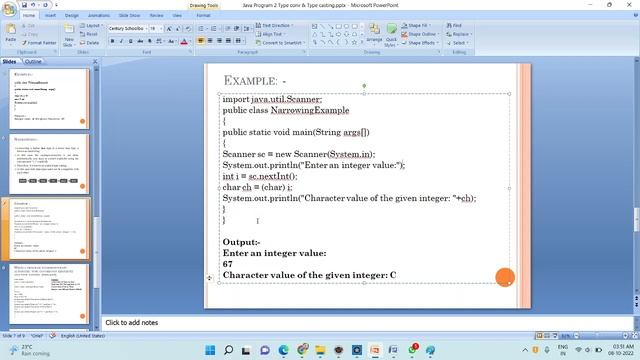Click the notes area 'Click to add notes'
Viewport: 640px width, 360px height.
pyautogui.click(x=132, y=322)
